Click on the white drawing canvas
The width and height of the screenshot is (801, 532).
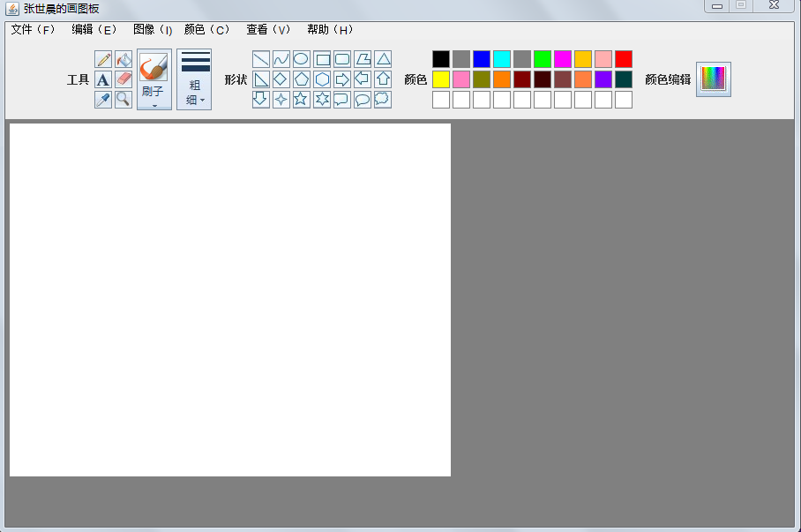point(230,300)
